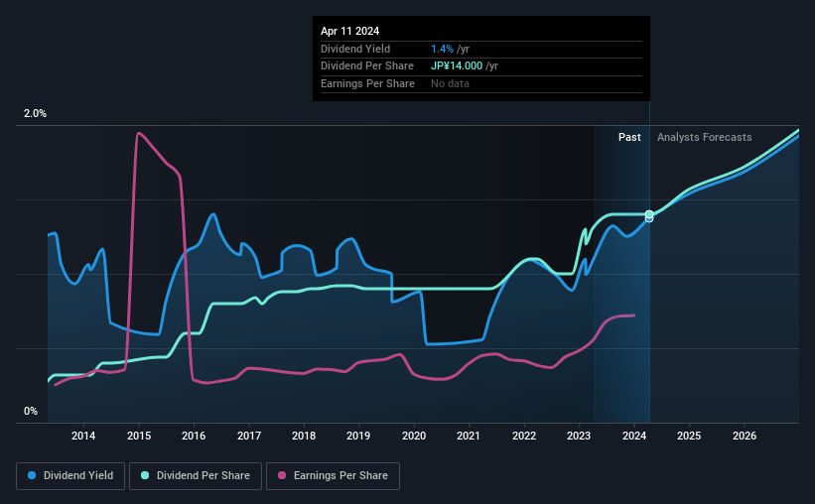Toggle the Dividend Per Share legend button
Screen dimensions: 815x504
(196, 476)
